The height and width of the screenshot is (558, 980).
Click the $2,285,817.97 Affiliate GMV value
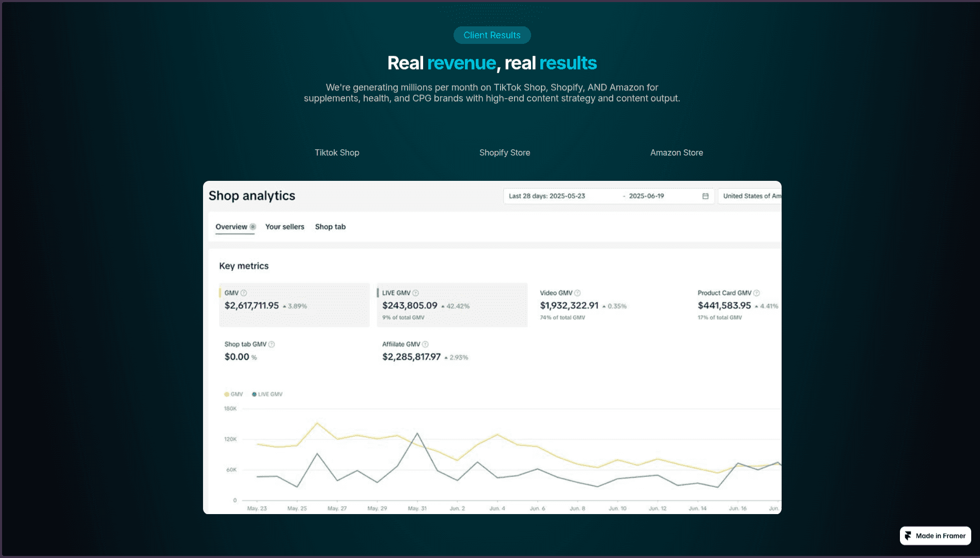tap(411, 357)
